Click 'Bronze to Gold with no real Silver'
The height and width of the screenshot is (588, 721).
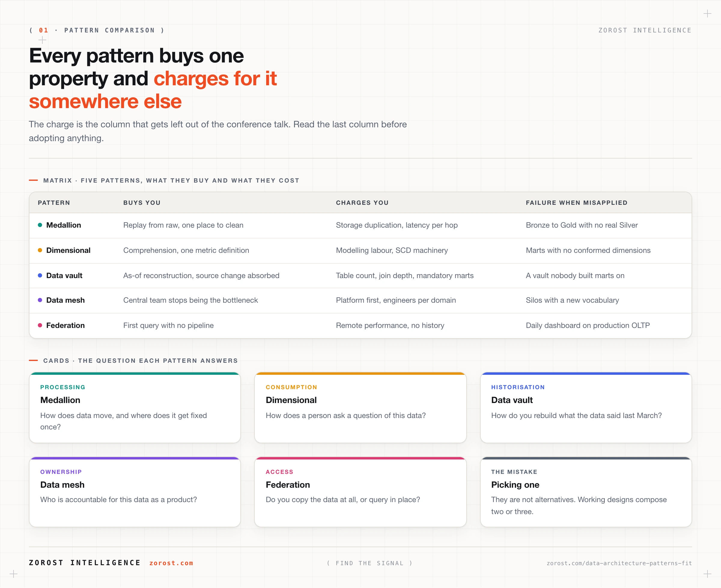point(582,225)
